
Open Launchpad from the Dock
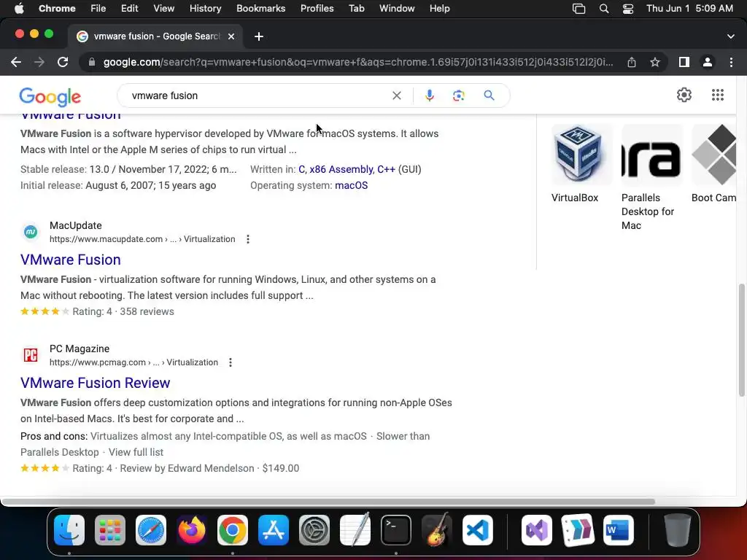(x=110, y=530)
